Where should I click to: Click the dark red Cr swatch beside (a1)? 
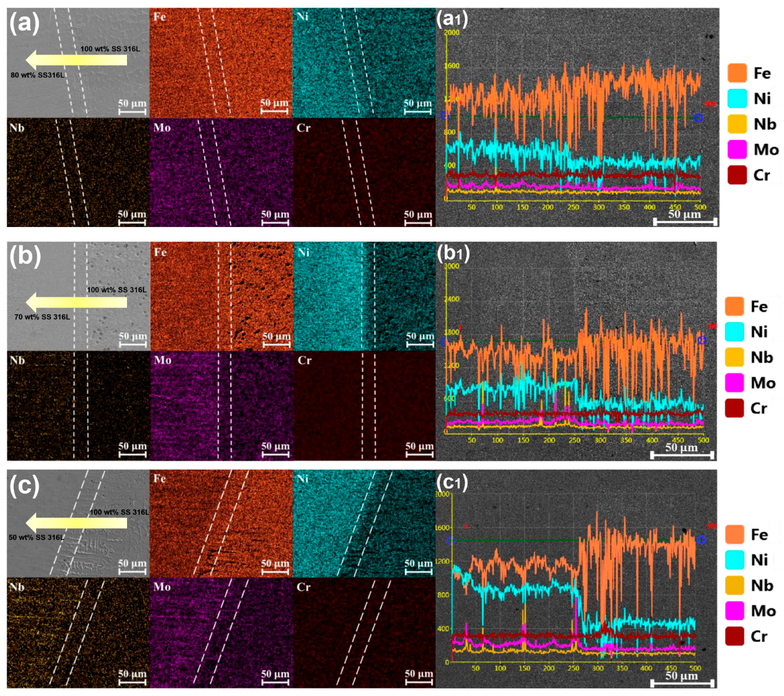coord(737,175)
